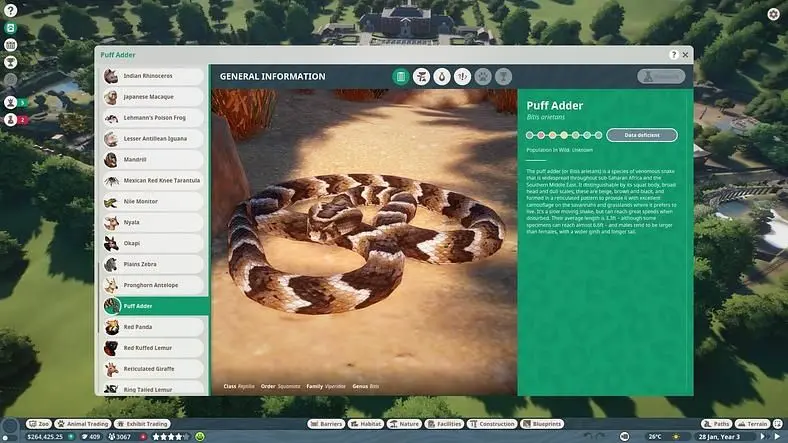Select Plains Zebra in species list

point(154,264)
